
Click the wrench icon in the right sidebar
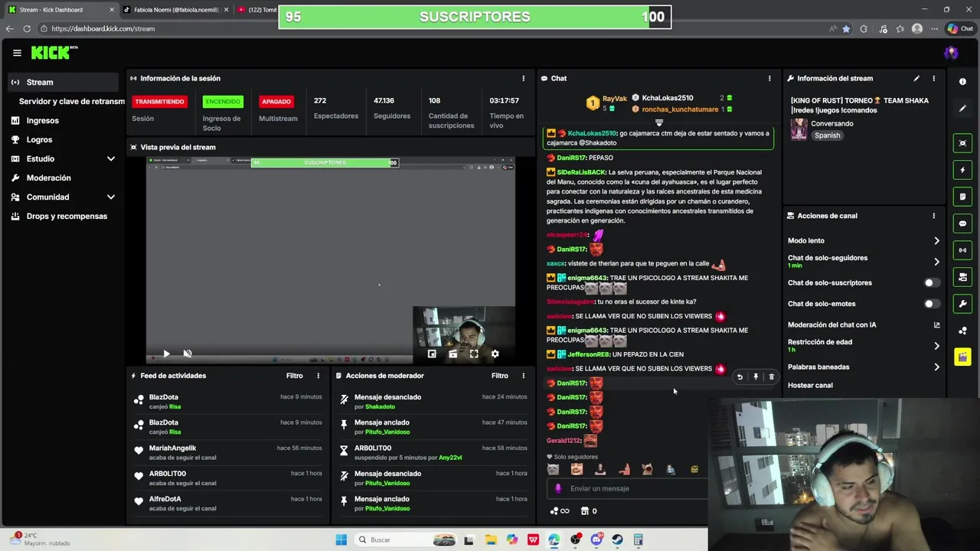coord(962,304)
